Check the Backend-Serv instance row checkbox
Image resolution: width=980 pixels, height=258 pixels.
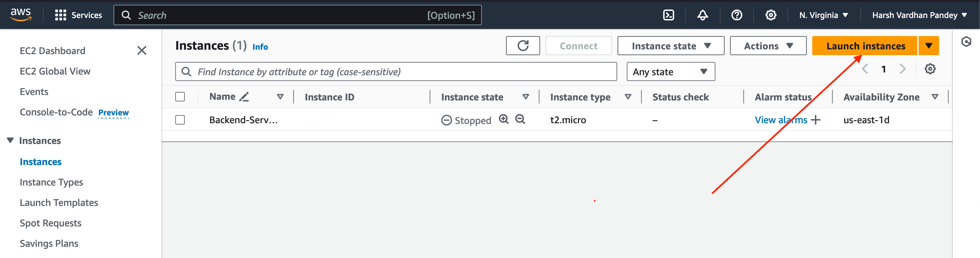(180, 120)
